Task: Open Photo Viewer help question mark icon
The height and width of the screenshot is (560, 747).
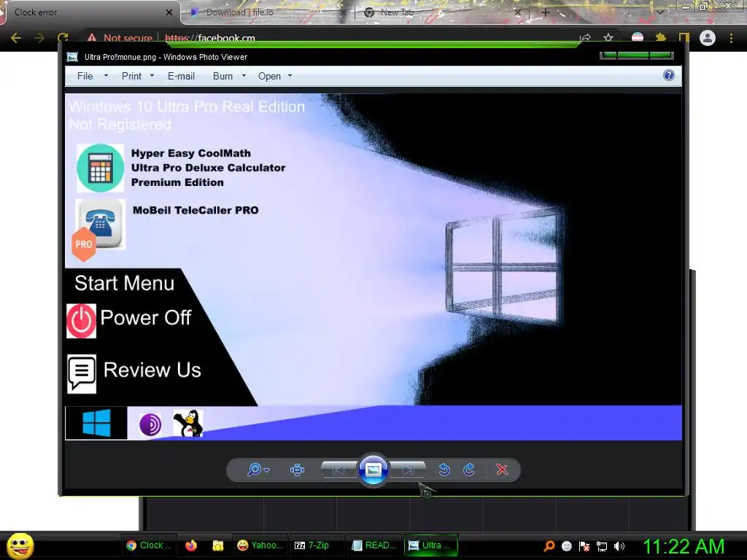Action: [669, 75]
